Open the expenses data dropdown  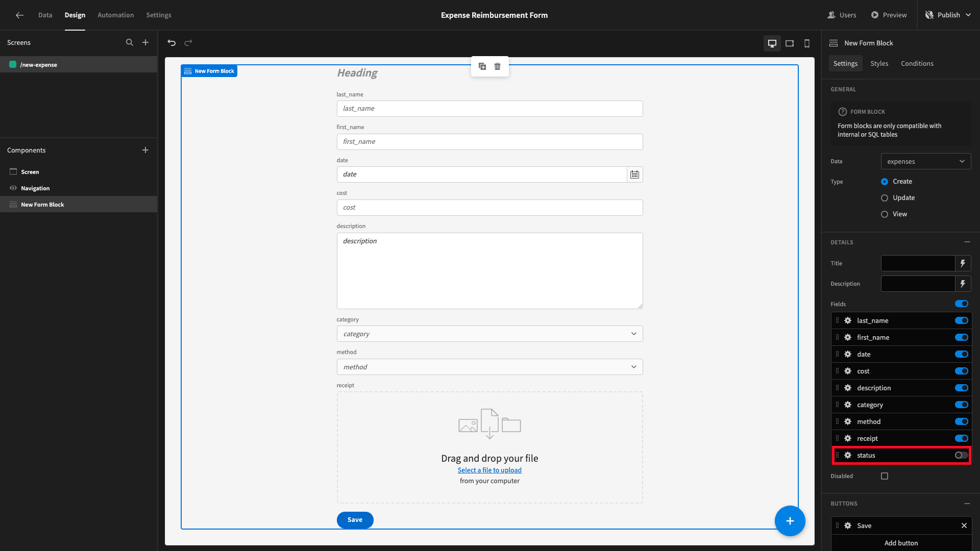tap(926, 161)
